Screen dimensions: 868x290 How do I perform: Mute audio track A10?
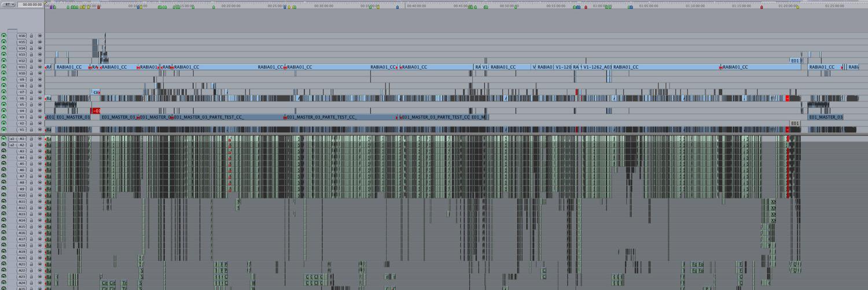point(3,195)
